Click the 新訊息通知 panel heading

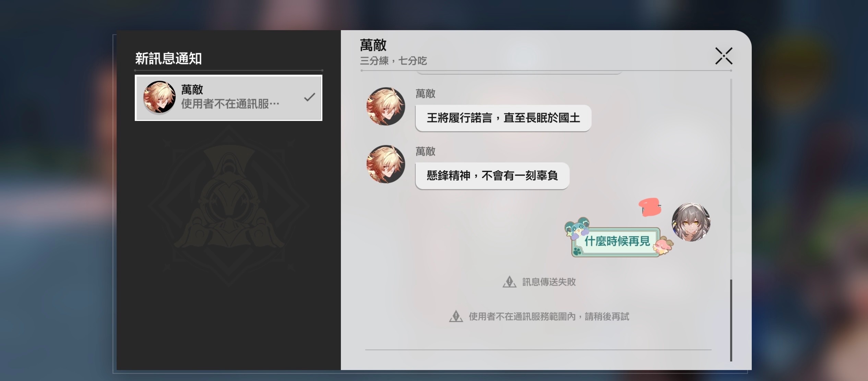(x=168, y=59)
